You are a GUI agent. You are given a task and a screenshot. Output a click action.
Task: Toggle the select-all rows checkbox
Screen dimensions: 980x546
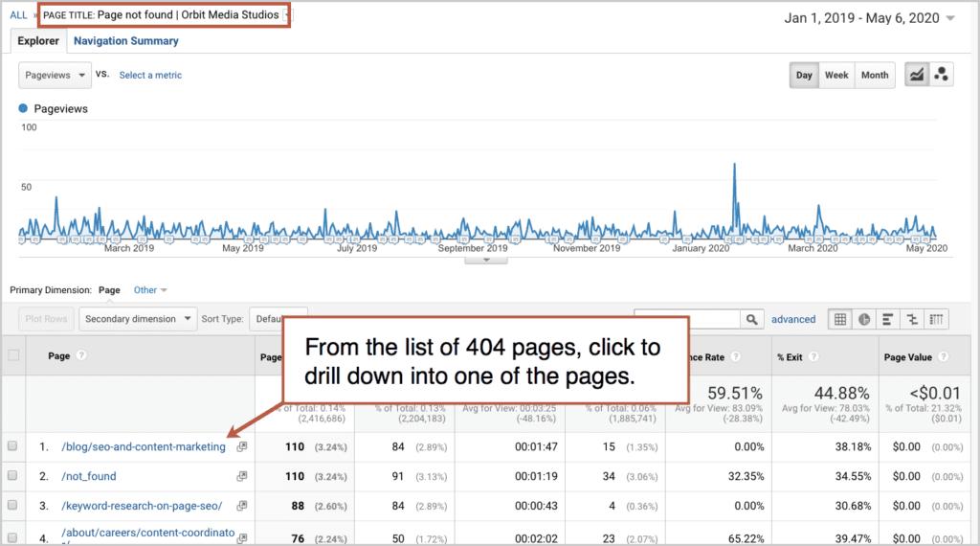[x=13, y=355]
